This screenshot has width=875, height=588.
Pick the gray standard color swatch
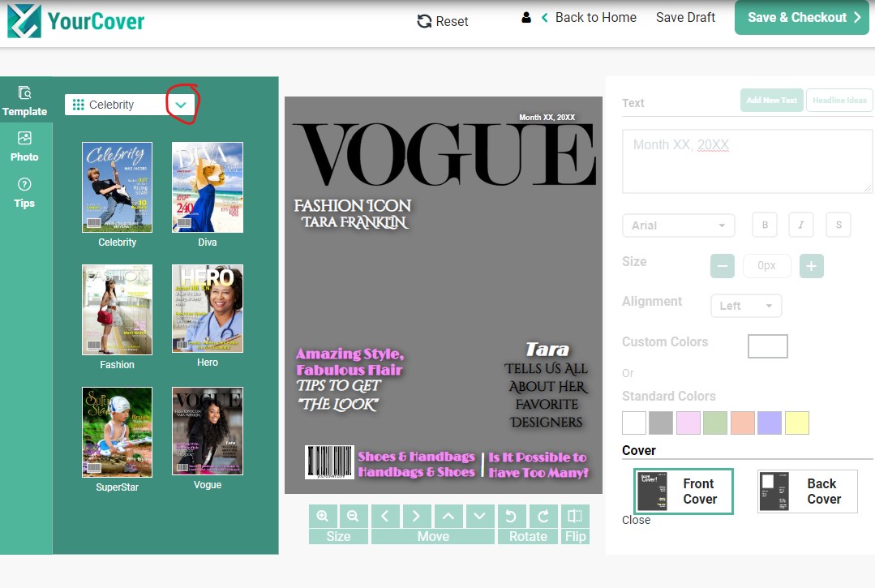661,423
